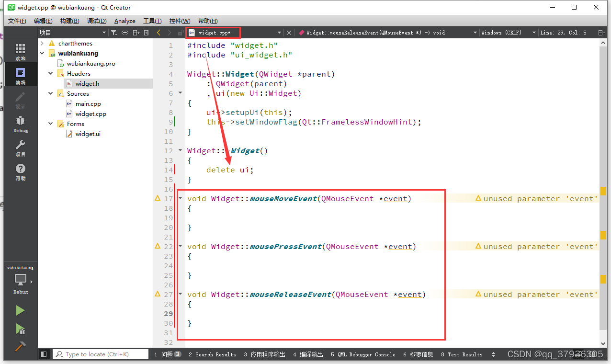Show the QML Debugger Console pane
This screenshot has height=364, width=611.
tap(363, 354)
